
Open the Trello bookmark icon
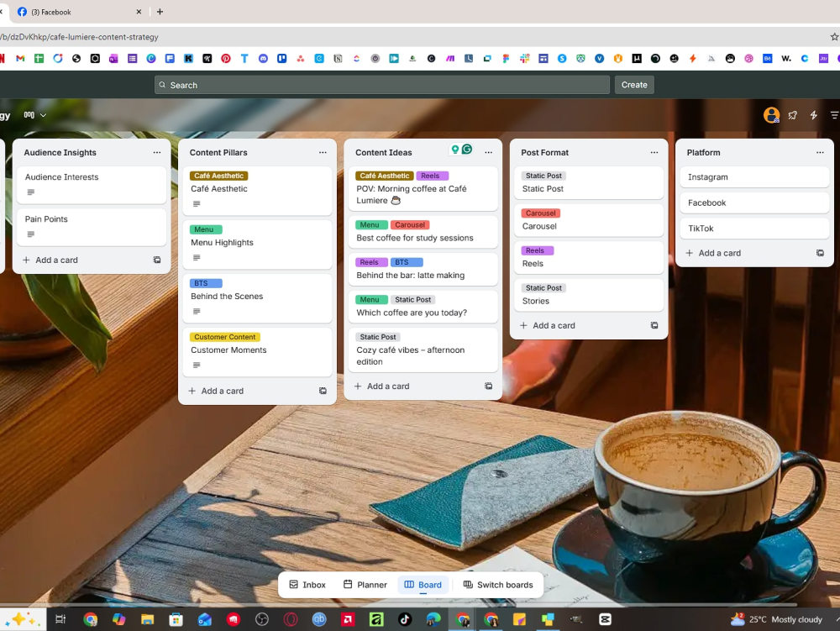[x=281, y=58]
